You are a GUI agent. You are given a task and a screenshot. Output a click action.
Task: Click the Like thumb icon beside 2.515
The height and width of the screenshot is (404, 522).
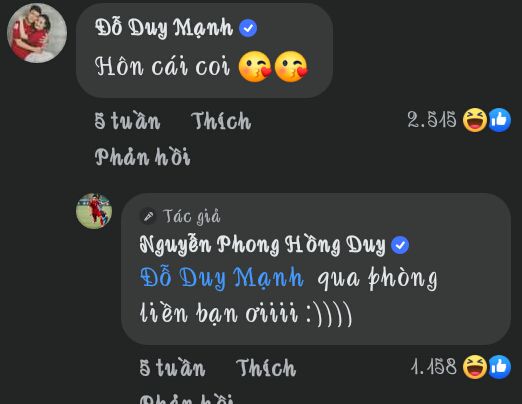pyautogui.click(x=499, y=120)
